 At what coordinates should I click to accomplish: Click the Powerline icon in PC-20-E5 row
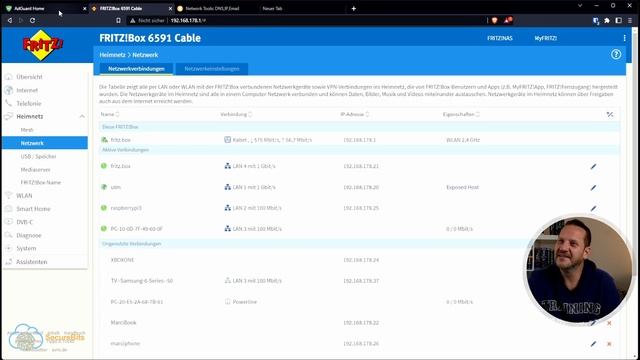227,302
